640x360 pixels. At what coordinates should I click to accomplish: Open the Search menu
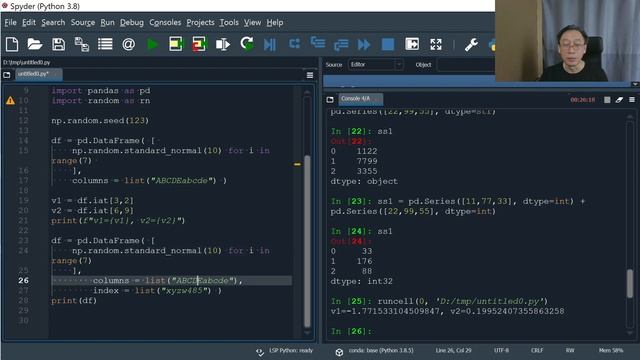pyautogui.click(x=53, y=22)
